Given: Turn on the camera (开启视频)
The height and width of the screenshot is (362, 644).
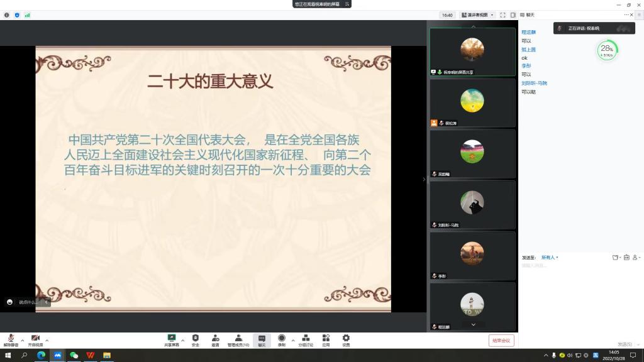Looking at the screenshot, I should click(x=35, y=339).
